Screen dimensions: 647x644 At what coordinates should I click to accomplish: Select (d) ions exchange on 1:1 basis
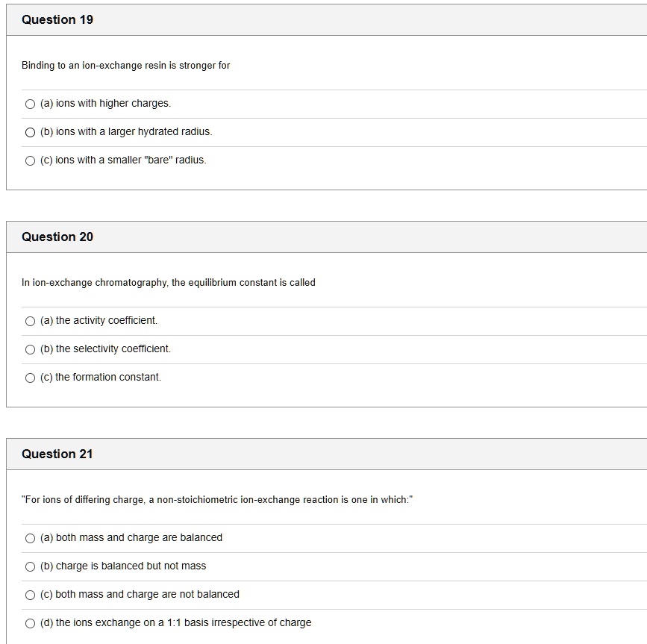30,622
